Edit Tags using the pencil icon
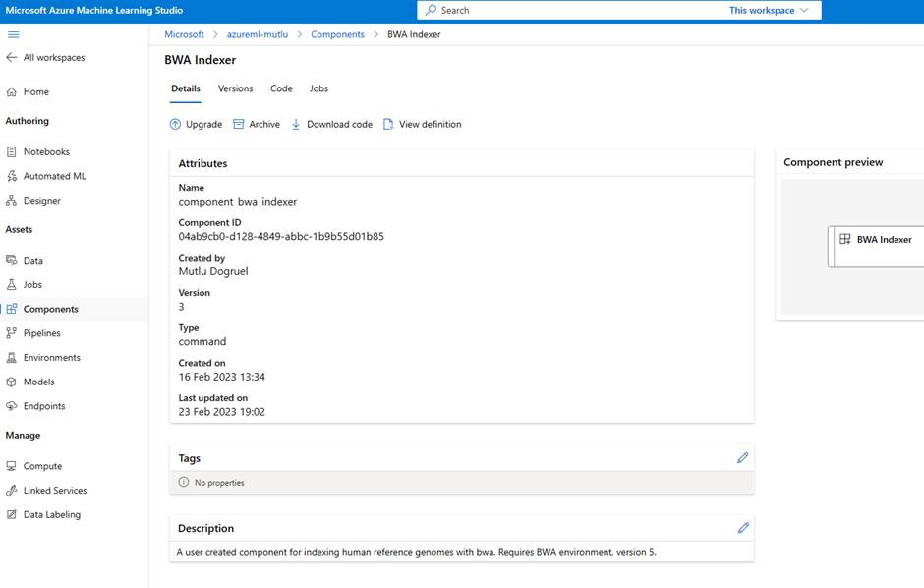924x588 pixels. [742, 458]
